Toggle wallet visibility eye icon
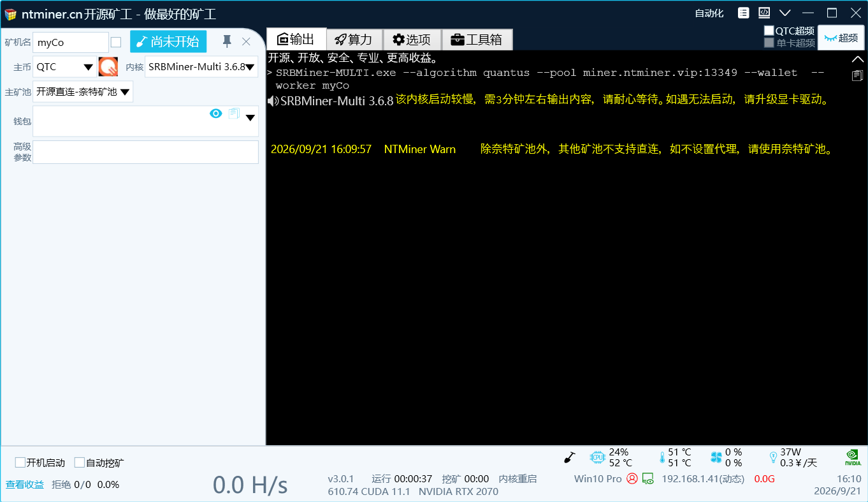Image resolution: width=868 pixels, height=502 pixels. 216,114
